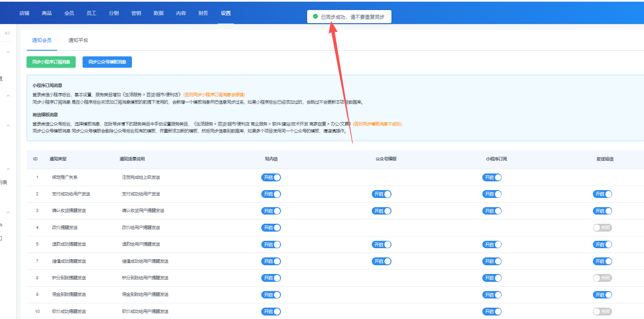Viewport: 644px width, 319px height.
Task: Collapse the topmost sidebar group chevron
Action: (x=8, y=52)
